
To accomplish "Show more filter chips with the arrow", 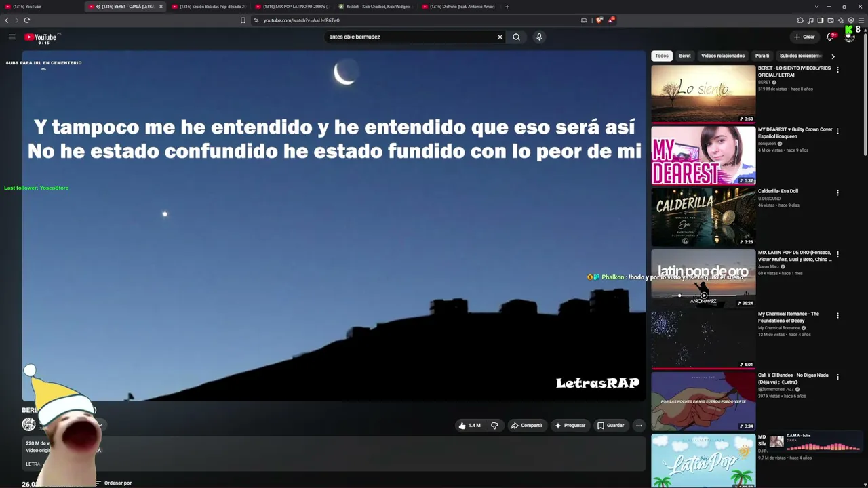I will coord(833,56).
